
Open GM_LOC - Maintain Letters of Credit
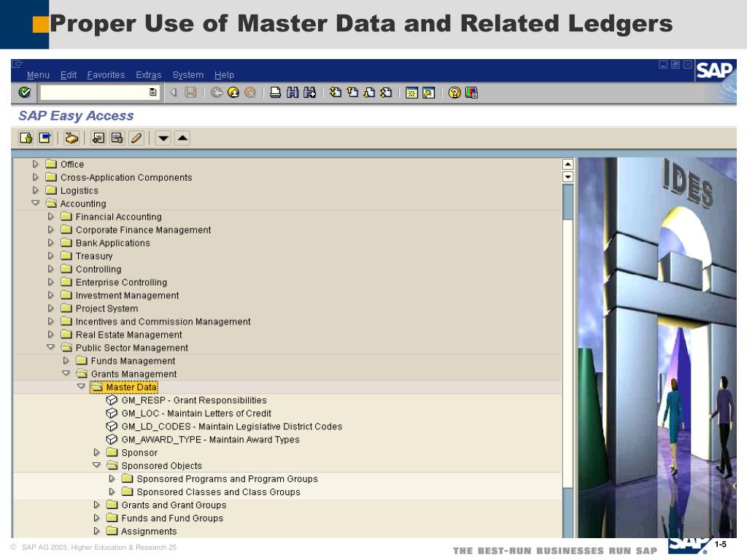pyautogui.click(x=196, y=413)
